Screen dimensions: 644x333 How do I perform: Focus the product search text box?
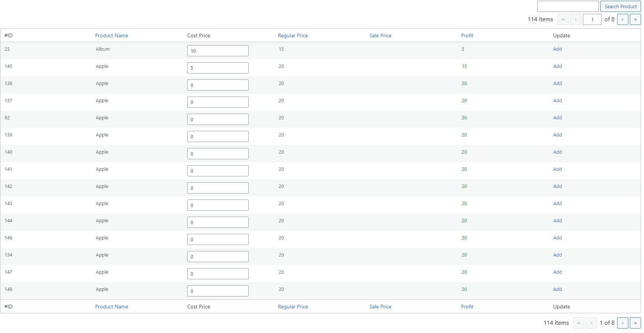point(568,6)
